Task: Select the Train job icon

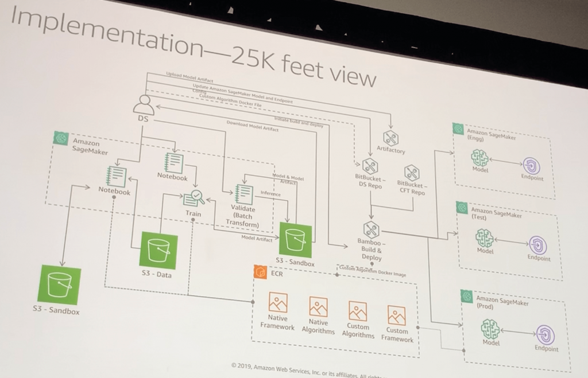Action: click(194, 198)
